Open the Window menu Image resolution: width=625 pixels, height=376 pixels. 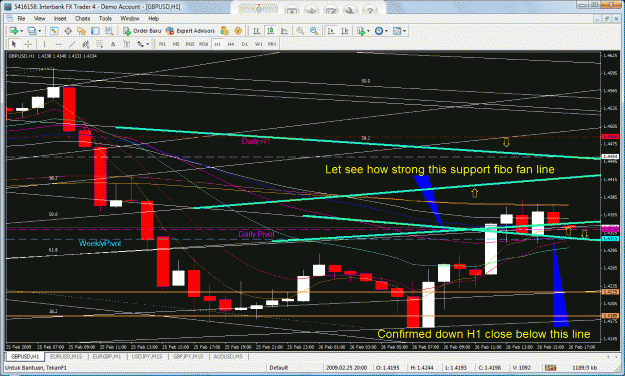pyautogui.click(x=130, y=18)
